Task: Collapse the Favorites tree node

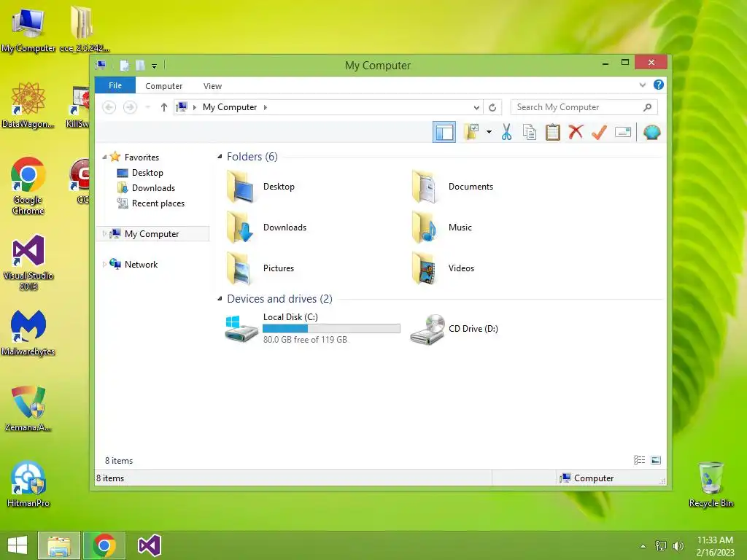Action: [x=104, y=157]
